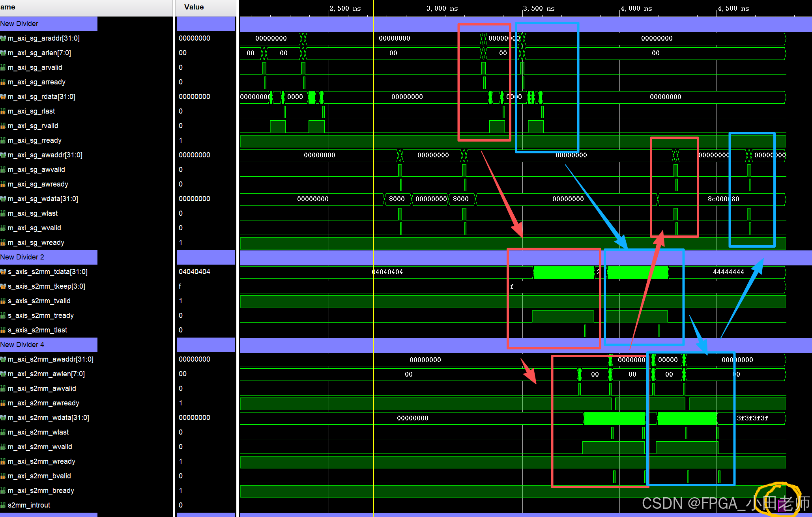The width and height of the screenshot is (812, 517).
Task: Click the s2mm_introut signal icon
Action: click(x=3, y=505)
